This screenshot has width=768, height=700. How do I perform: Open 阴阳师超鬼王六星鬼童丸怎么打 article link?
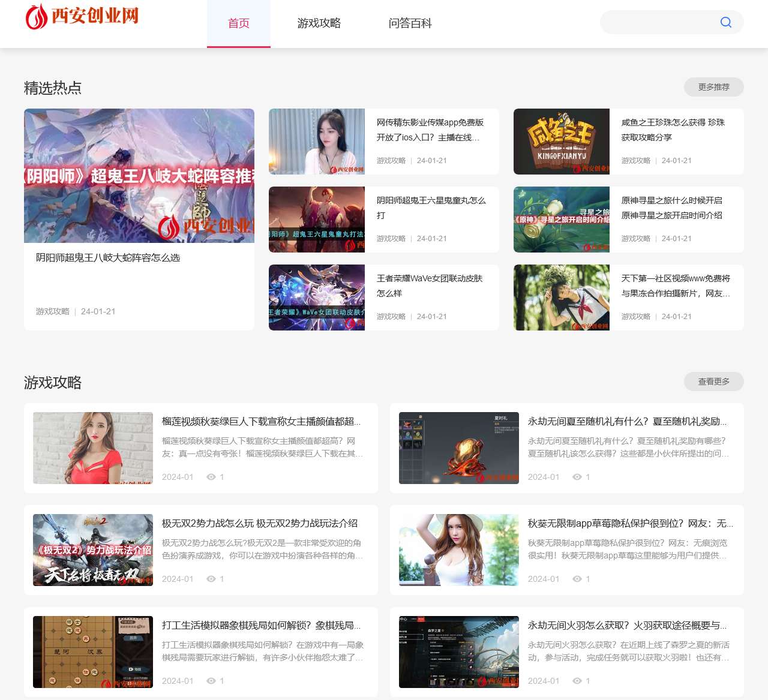click(431, 208)
